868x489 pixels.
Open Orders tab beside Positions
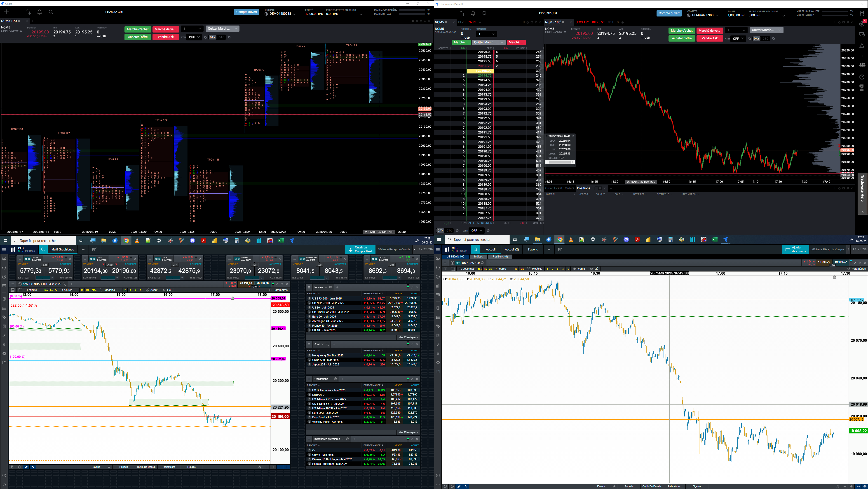point(569,188)
